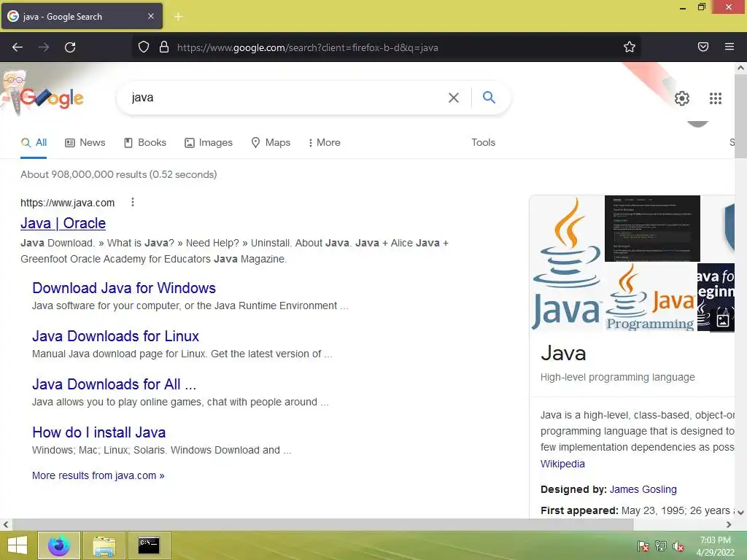Open the three-dot menu beside java.com URL

click(133, 203)
